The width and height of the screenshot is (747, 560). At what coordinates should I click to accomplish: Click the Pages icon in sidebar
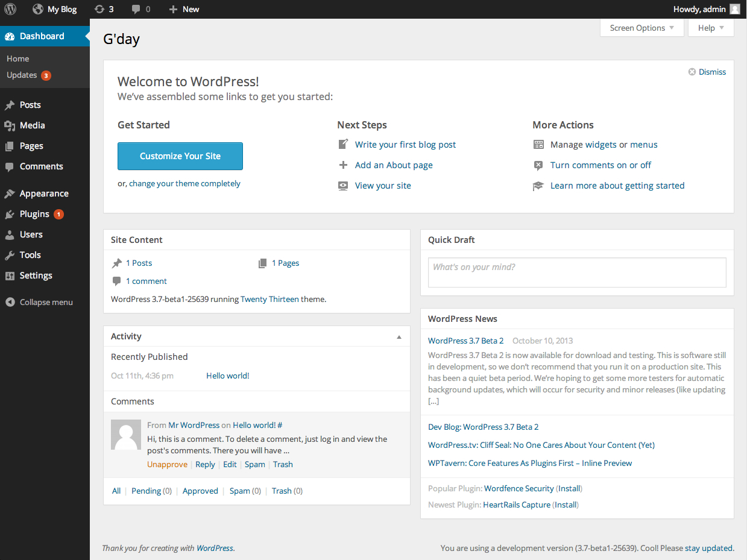coord(10,146)
